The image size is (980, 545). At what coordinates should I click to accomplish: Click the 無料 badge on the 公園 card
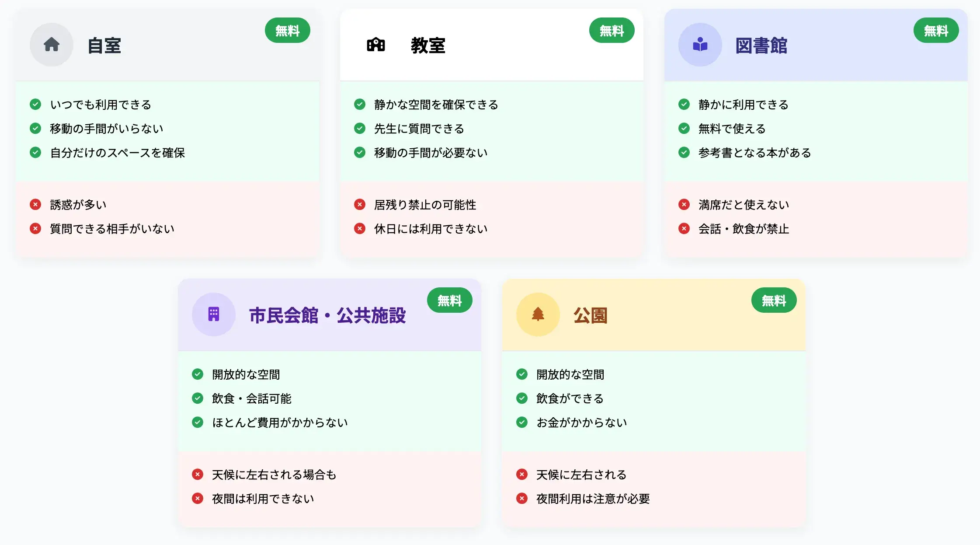(x=774, y=300)
